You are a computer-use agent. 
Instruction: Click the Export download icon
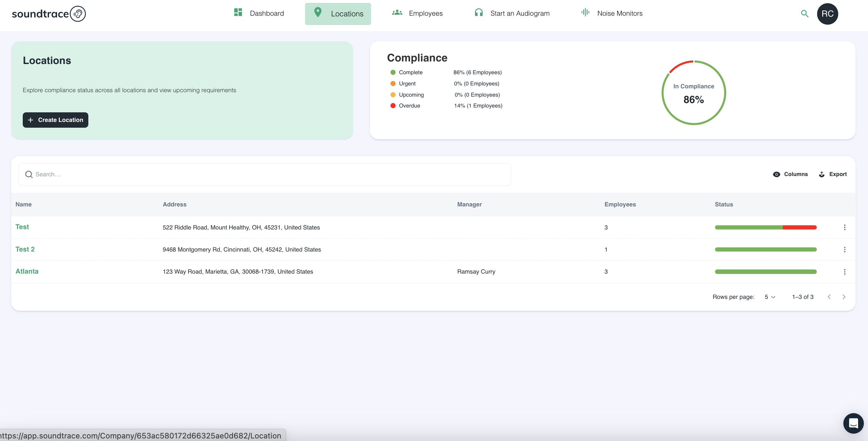point(822,174)
